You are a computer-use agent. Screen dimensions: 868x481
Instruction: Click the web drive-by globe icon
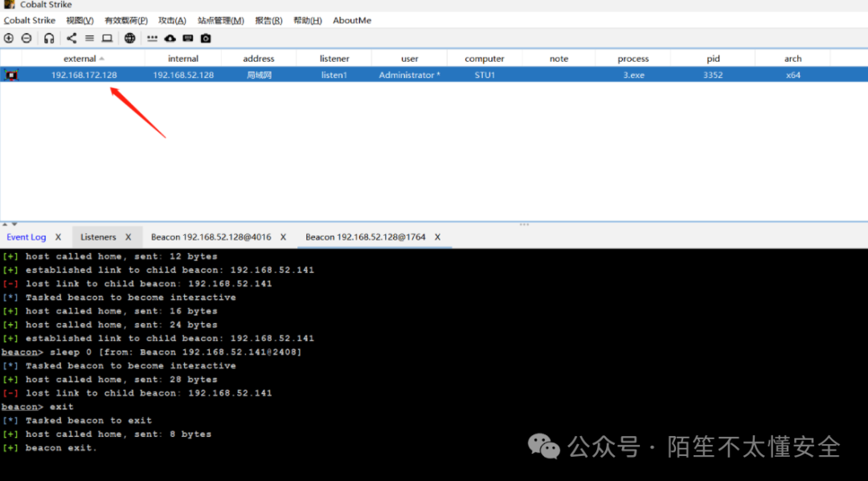tap(129, 38)
